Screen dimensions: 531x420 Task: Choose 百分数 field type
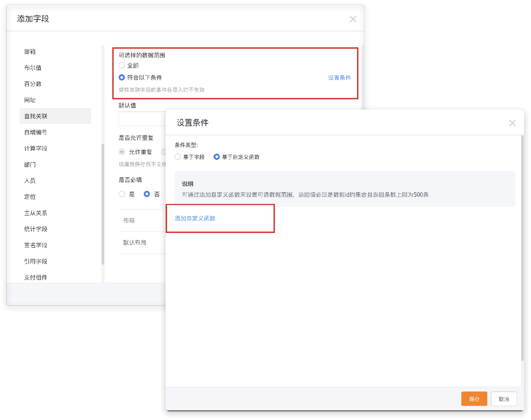(x=55, y=84)
